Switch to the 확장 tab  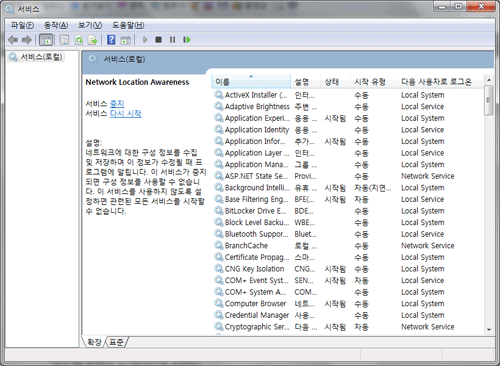pyautogui.click(x=94, y=342)
